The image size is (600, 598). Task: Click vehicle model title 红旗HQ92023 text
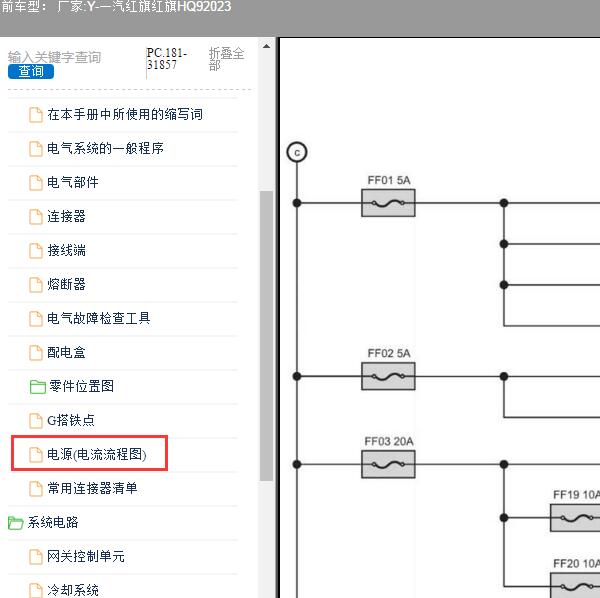point(191,7)
